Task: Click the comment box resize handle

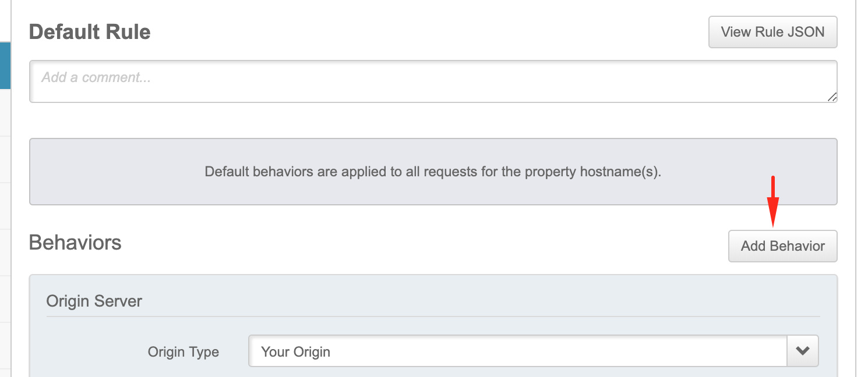Action: coord(832,97)
